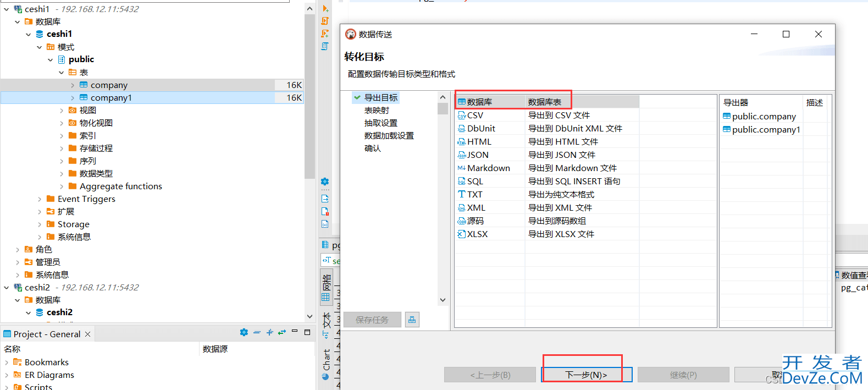
Task: Expand the 索引 indexes folder
Action: [62, 136]
